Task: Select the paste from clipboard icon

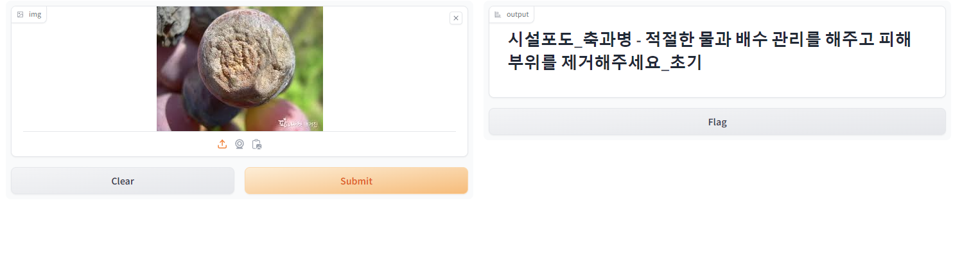Action: tap(257, 144)
